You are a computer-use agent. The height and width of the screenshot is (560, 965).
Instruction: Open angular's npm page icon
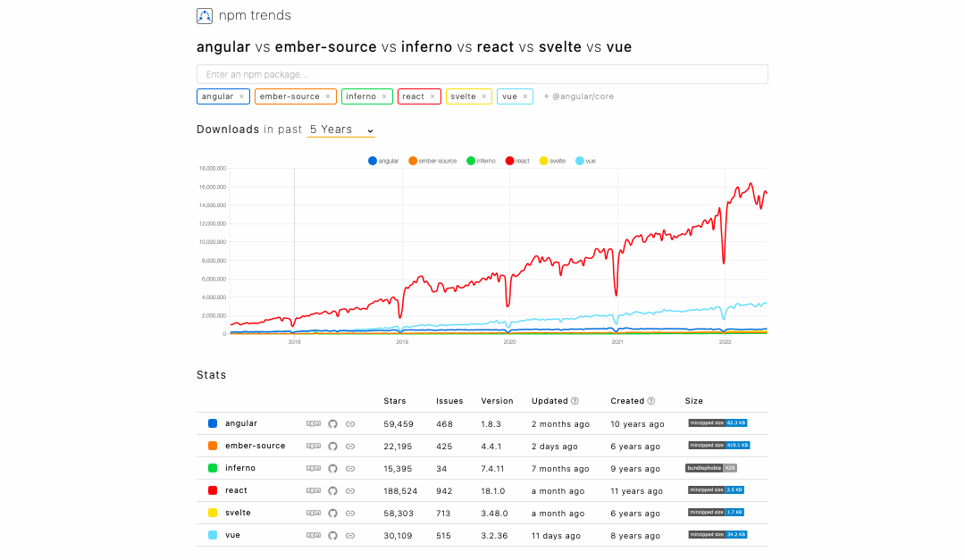[314, 423]
